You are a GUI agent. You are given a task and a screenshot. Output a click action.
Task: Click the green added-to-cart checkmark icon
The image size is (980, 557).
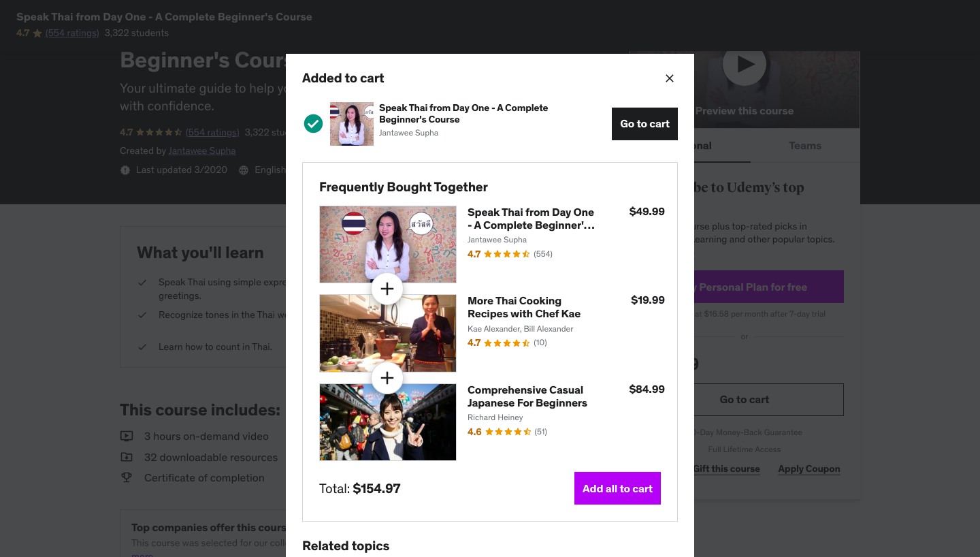tap(313, 123)
